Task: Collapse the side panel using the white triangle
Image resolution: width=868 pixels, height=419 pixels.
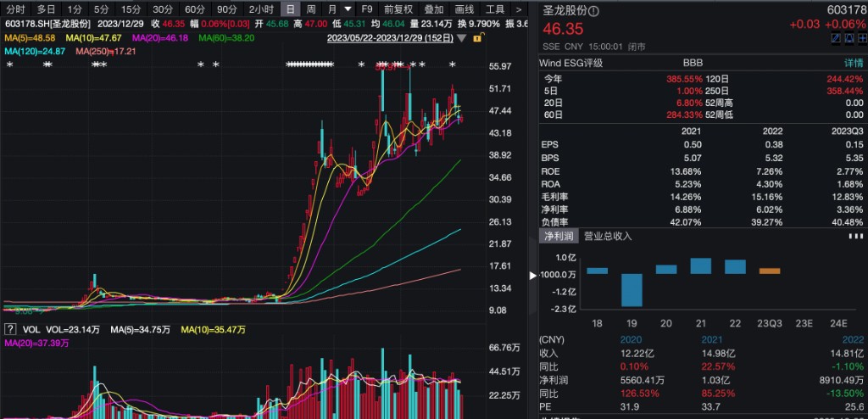Action: pyautogui.click(x=532, y=275)
